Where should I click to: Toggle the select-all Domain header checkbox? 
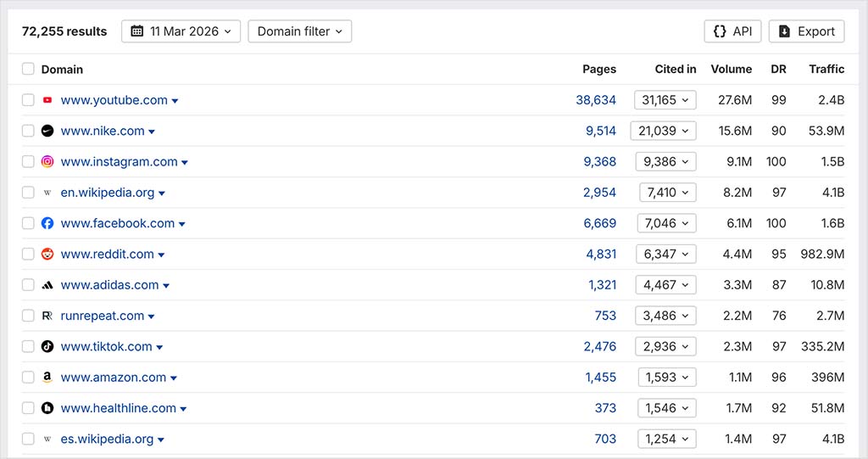click(x=28, y=69)
